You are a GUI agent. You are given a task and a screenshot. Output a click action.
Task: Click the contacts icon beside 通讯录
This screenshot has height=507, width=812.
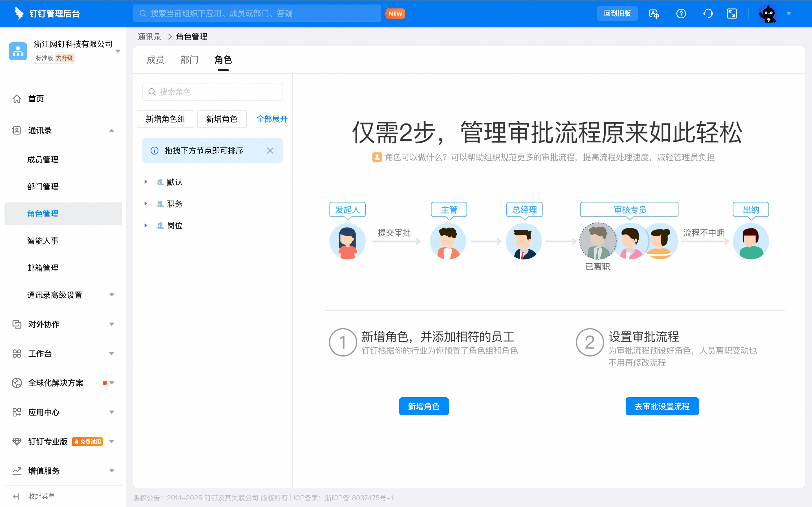pyautogui.click(x=17, y=131)
